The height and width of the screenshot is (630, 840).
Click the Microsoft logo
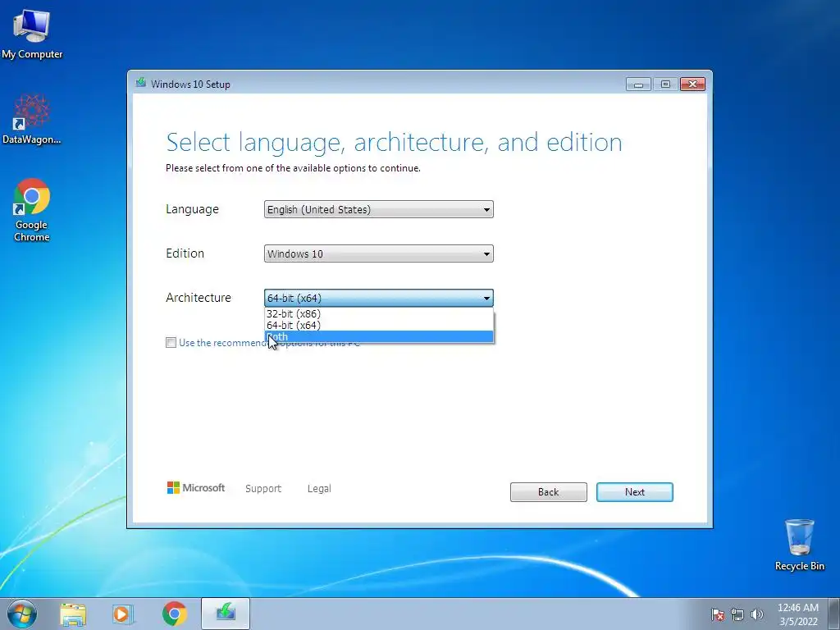pos(196,488)
